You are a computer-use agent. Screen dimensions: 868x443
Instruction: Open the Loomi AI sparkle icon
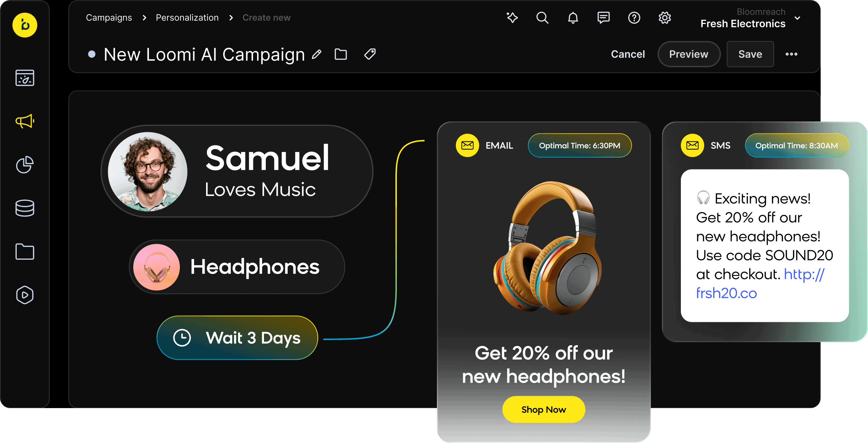tap(512, 17)
